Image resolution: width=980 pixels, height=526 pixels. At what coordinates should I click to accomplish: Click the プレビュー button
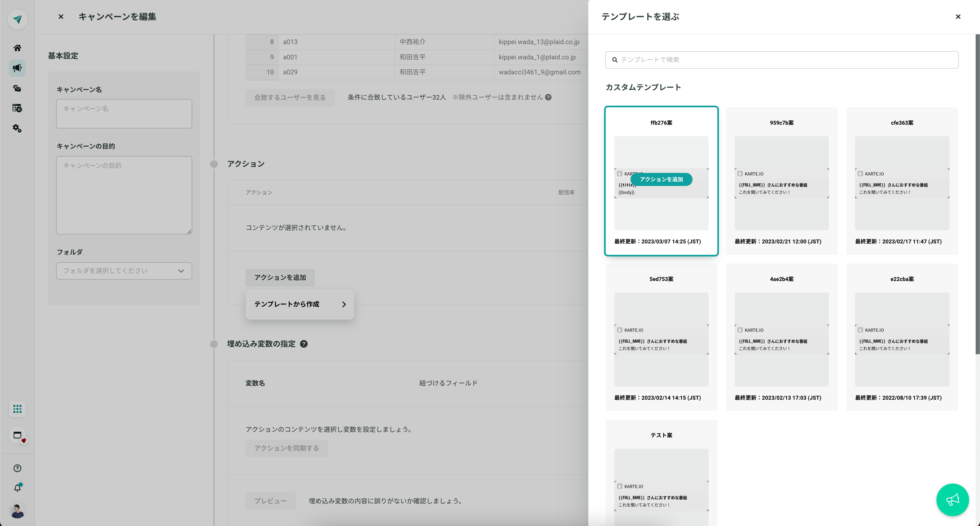(271, 501)
